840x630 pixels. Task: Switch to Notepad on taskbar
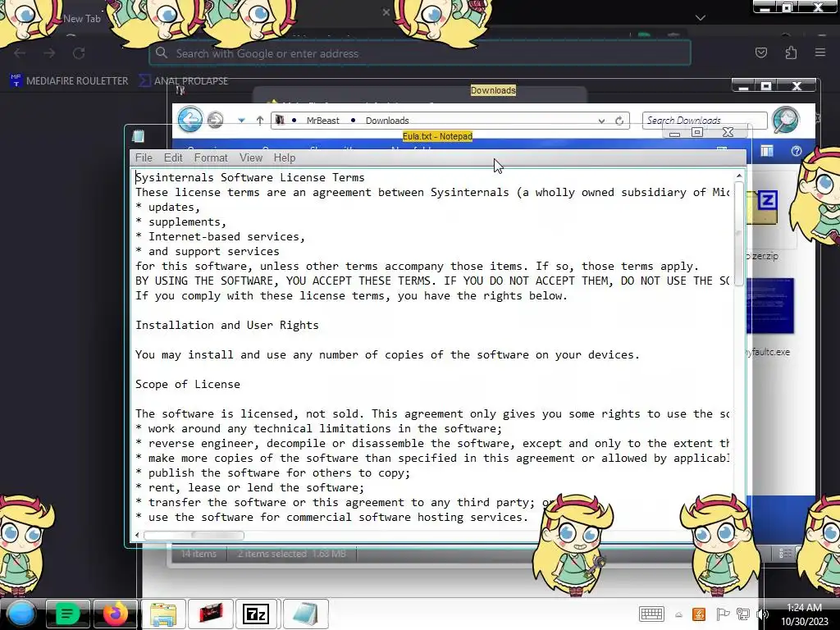coord(305,614)
